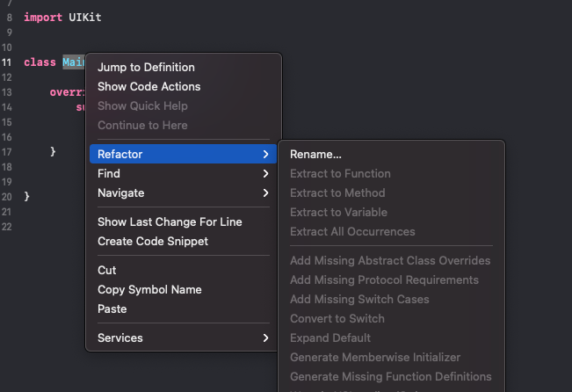Click the Extract to Method option
The image size is (572, 392).
(x=337, y=192)
